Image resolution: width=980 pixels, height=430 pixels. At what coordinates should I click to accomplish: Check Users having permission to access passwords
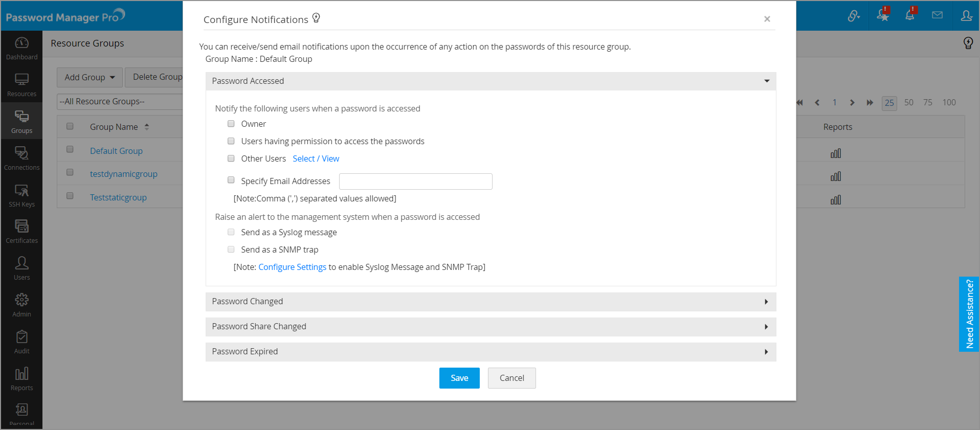pyautogui.click(x=231, y=141)
